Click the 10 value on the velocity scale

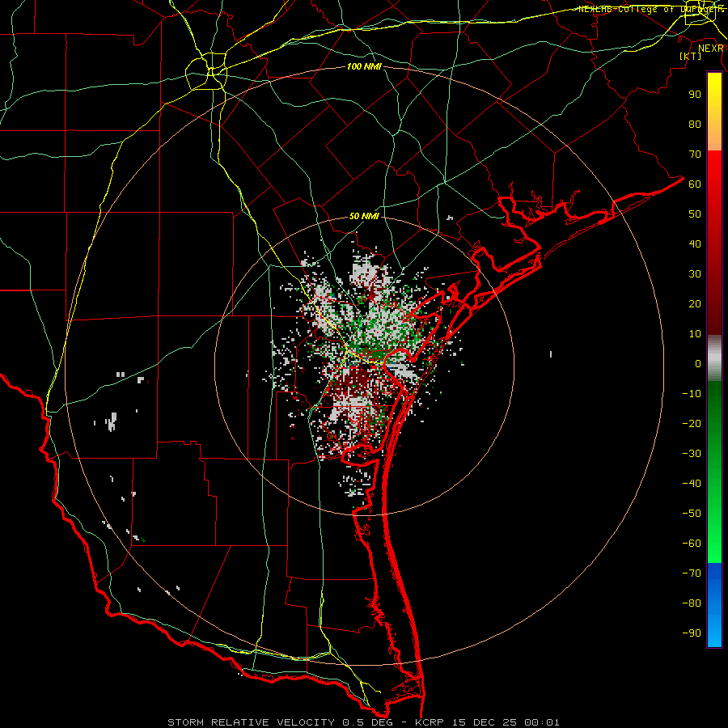point(695,334)
